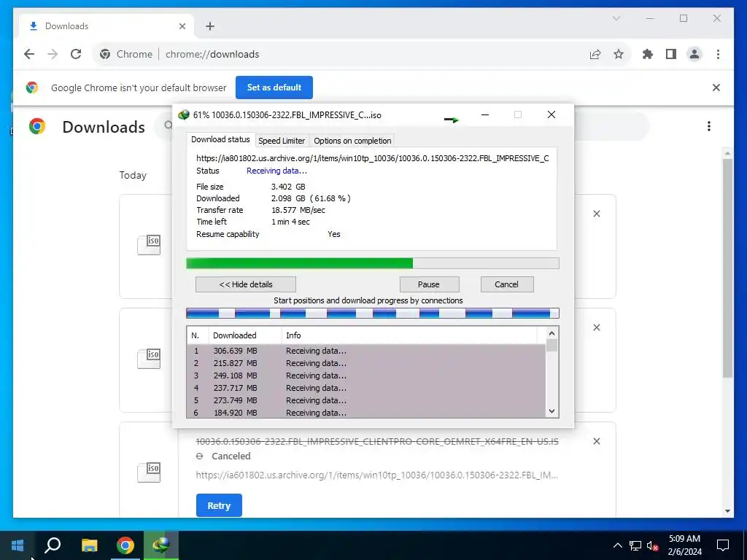
Task: Bookmark this tab with star icon
Action: pos(619,54)
